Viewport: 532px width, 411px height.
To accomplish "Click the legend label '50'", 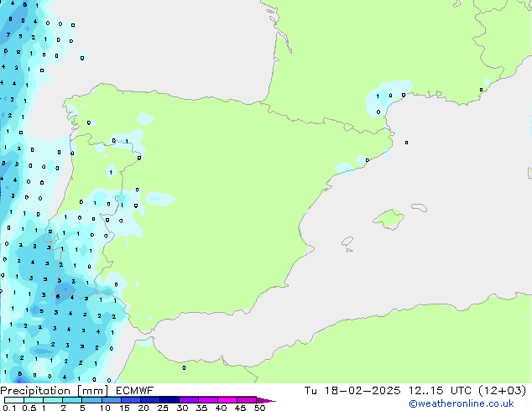I will pyautogui.click(x=259, y=408).
